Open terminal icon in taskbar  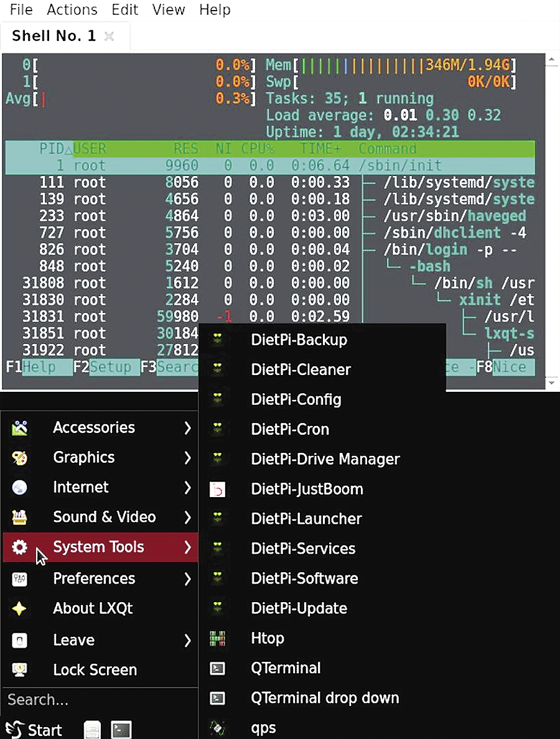tap(121, 730)
